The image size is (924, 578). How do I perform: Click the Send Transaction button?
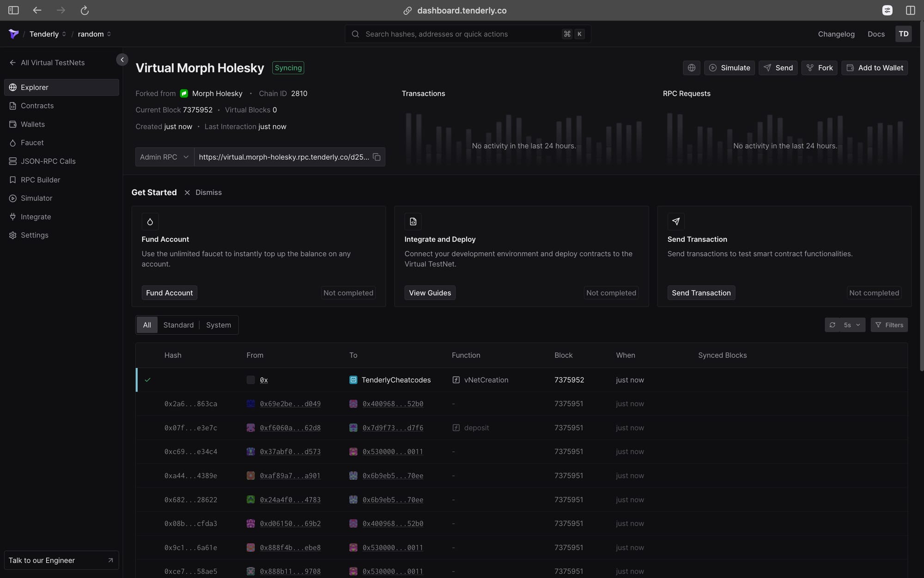click(x=701, y=292)
